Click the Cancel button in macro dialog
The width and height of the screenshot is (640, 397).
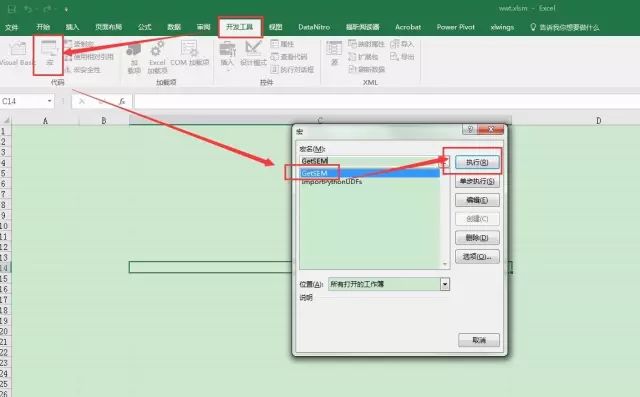(479, 340)
